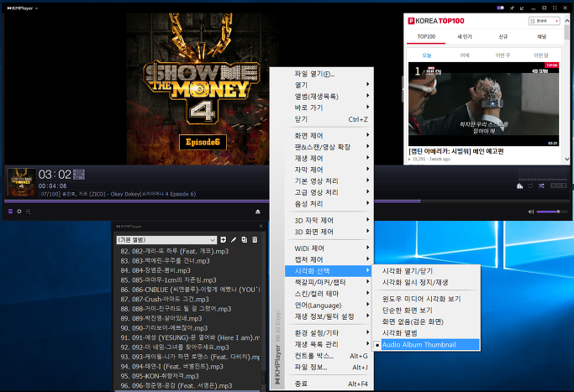Add a new album with the plus icon
Viewport: 574px width, 392px height.
click(x=224, y=239)
